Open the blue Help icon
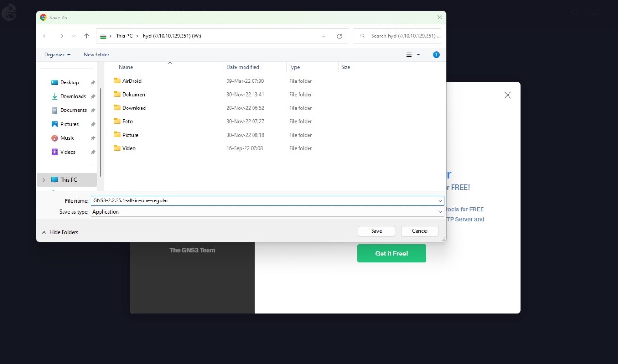Screen dimensions: 618x364 [x=436, y=55]
